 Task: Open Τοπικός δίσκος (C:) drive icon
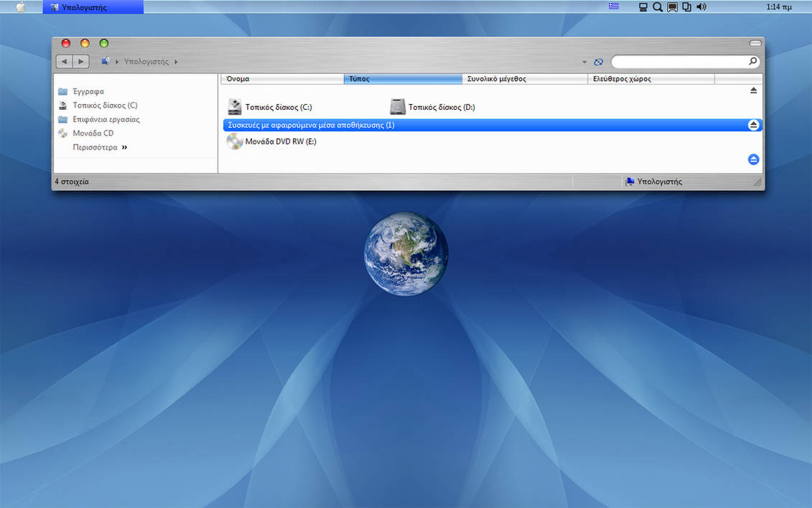tap(234, 106)
